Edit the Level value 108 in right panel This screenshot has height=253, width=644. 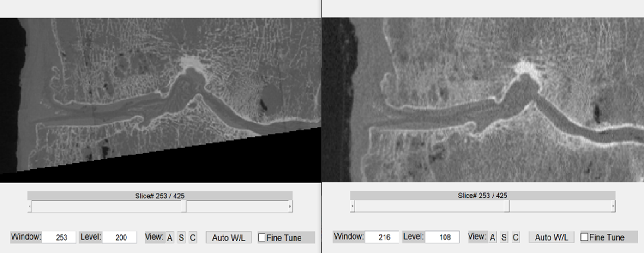coord(442,237)
